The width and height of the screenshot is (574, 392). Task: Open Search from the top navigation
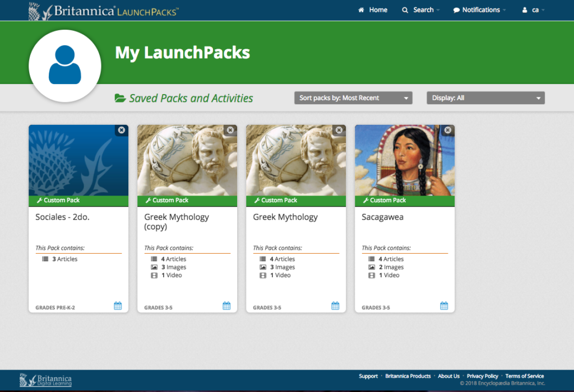tap(420, 10)
